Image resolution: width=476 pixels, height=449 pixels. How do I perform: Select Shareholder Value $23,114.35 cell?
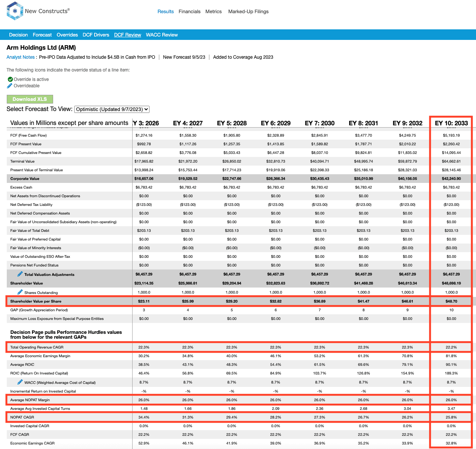(x=144, y=283)
